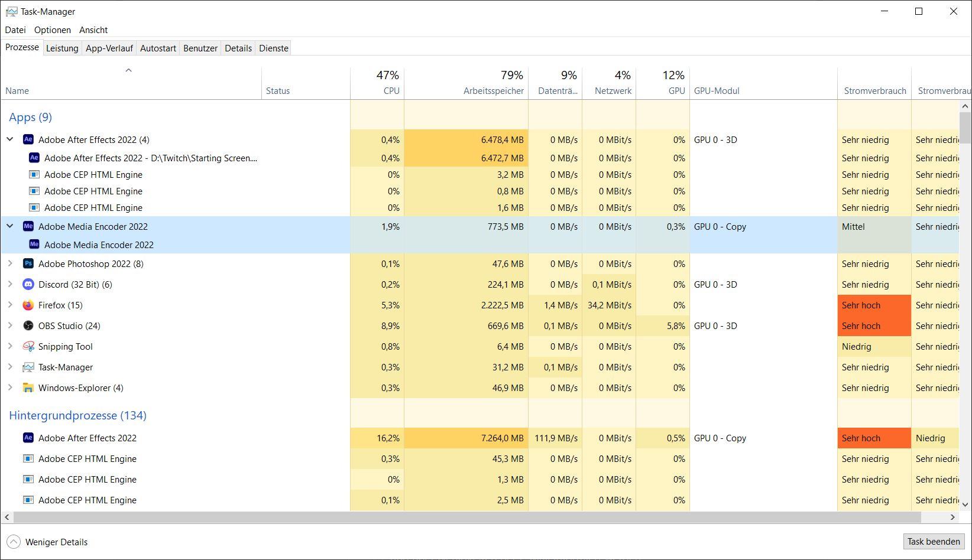This screenshot has width=972, height=560.
Task: Click the vertical scrollbar down arrow
Action: [965, 504]
